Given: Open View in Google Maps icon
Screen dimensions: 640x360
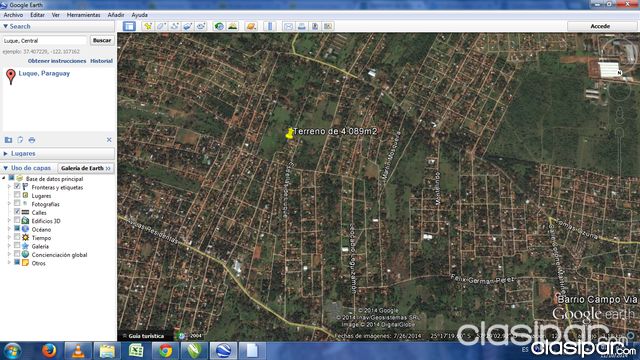Looking at the screenshot, I should (x=328, y=26).
